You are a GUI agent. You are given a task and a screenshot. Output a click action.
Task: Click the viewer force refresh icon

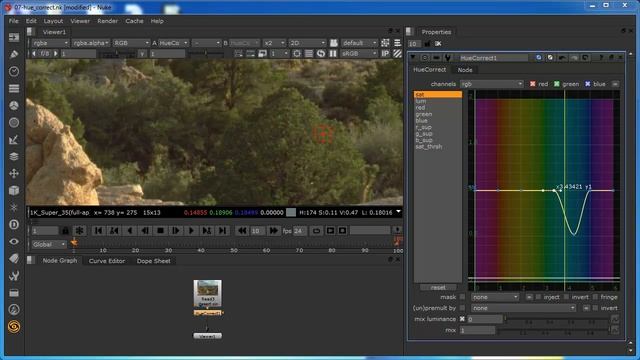click(321, 53)
